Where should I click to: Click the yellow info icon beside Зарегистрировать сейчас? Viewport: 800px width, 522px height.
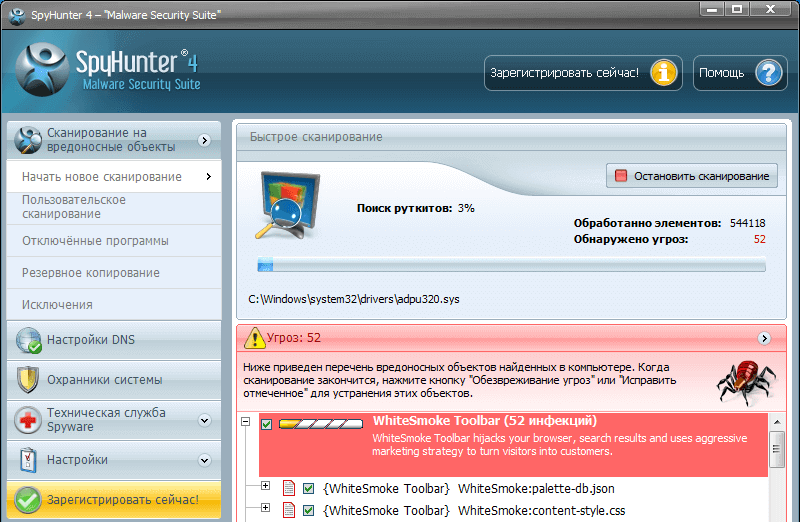click(x=663, y=73)
